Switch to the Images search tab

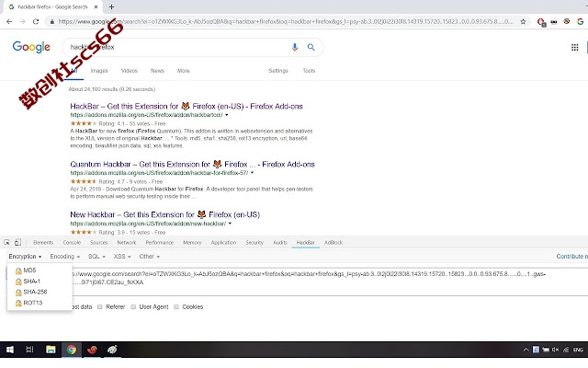point(99,71)
